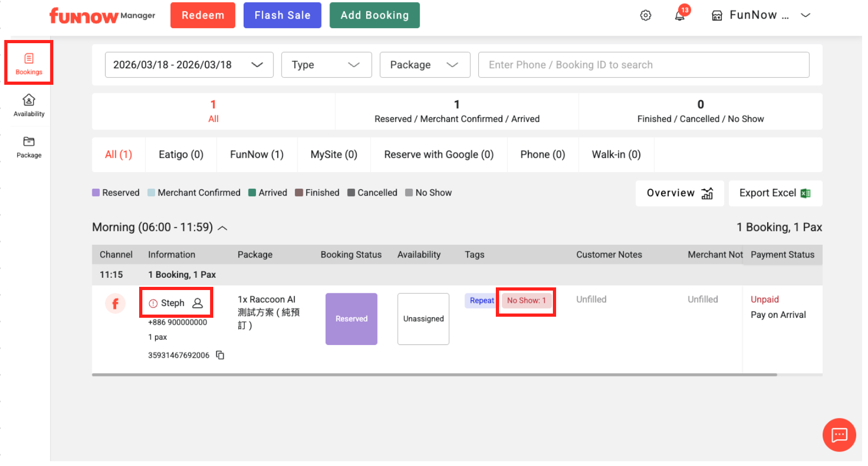Open the live chat support bubble
The width and height of the screenshot is (868, 466).
pos(839,435)
